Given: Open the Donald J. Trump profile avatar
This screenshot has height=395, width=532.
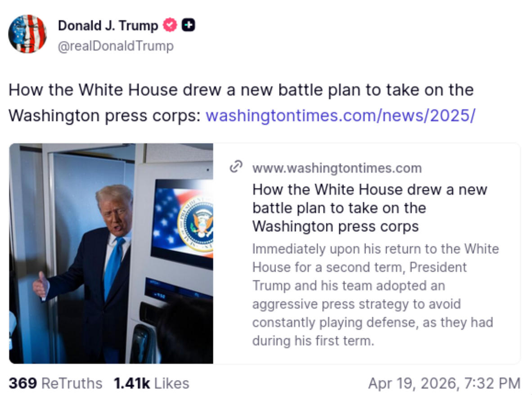Looking at the screenshot, I should 27,34.
